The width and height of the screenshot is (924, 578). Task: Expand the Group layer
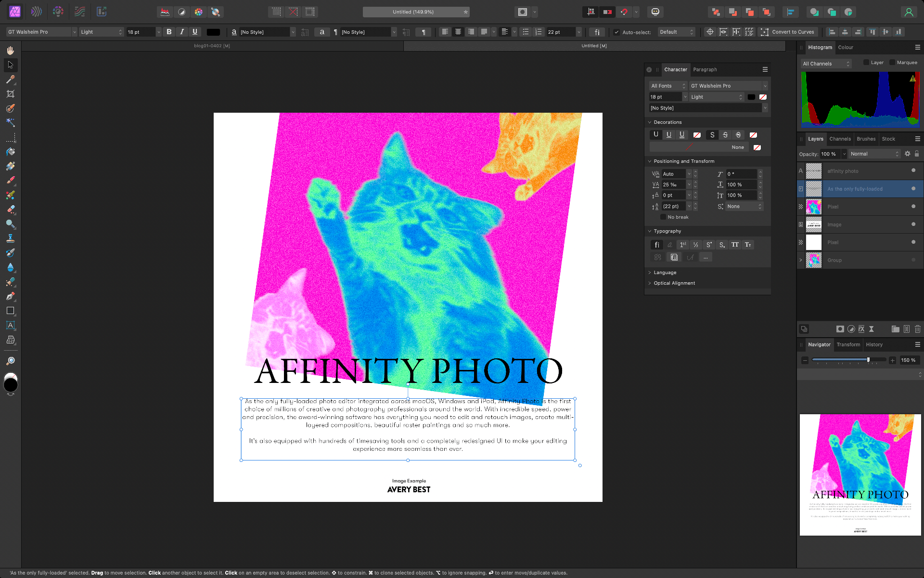801,260
